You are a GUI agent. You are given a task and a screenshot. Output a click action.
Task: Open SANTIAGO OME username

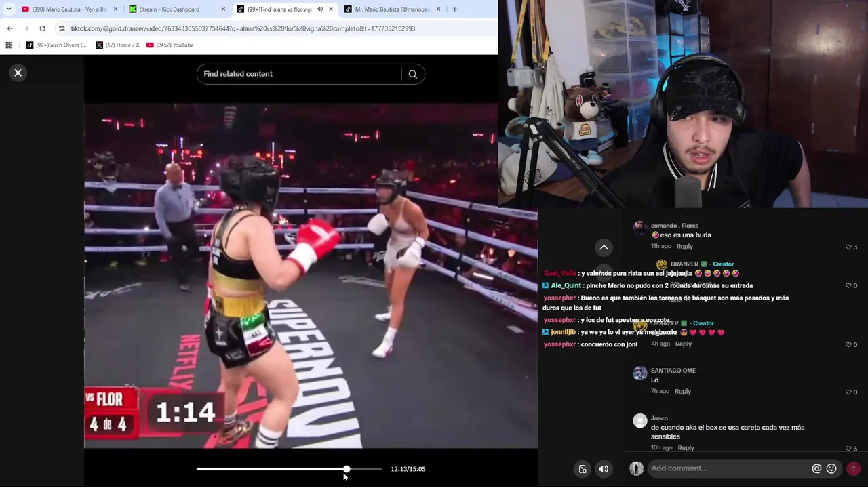[673, 371]
